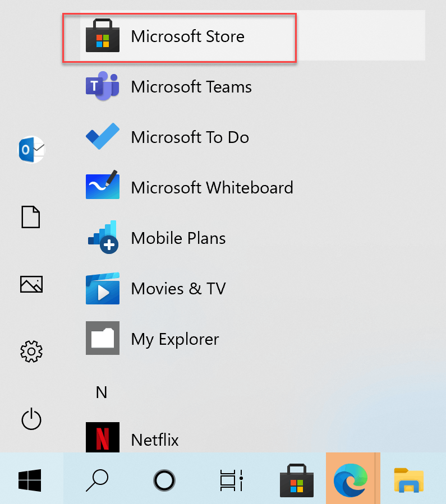This screenshot has height=504, width=446.
Task: Click the letter N section header
Action: (x=102, y=392)
